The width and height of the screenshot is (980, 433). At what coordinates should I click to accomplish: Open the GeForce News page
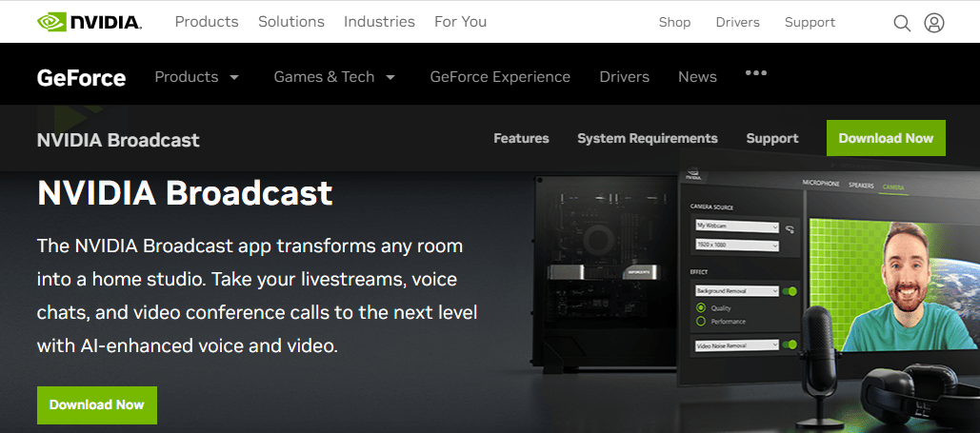pos(697,77)
